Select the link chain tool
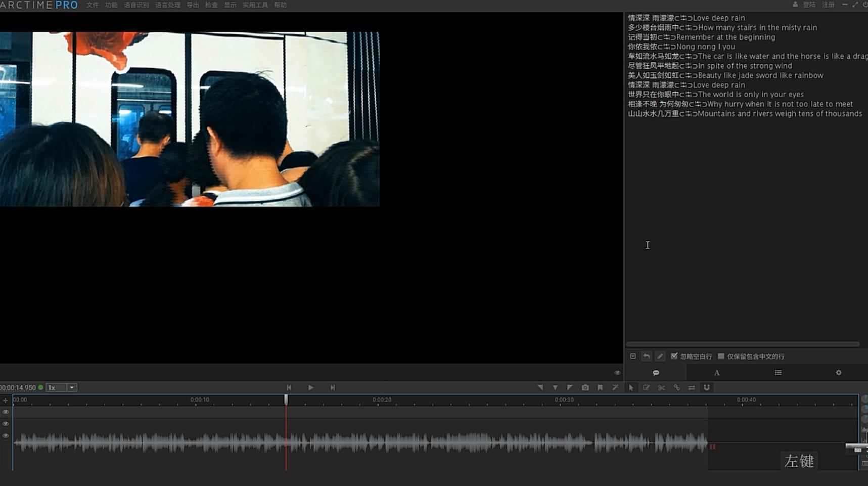This screenshot has height=486, width=868. coord(676,387)
